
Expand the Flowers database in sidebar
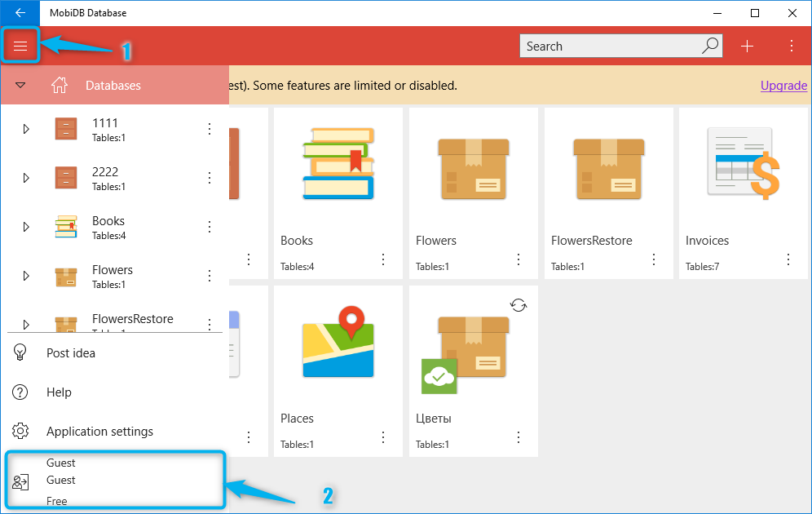[x=26, y=276]
